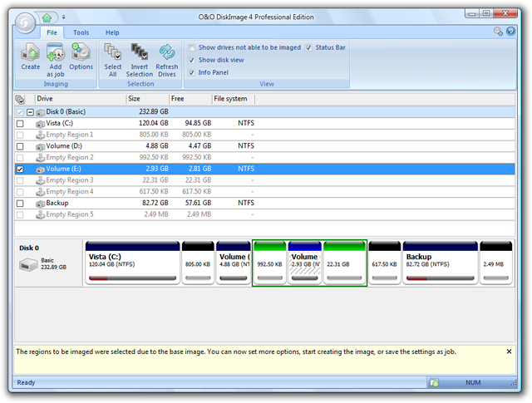Image resolution: width=532 pixels, height=403 pixels.
Task: Collapse the Disk 0 (Basic) tree node
Action: click(x=30, y=112)
